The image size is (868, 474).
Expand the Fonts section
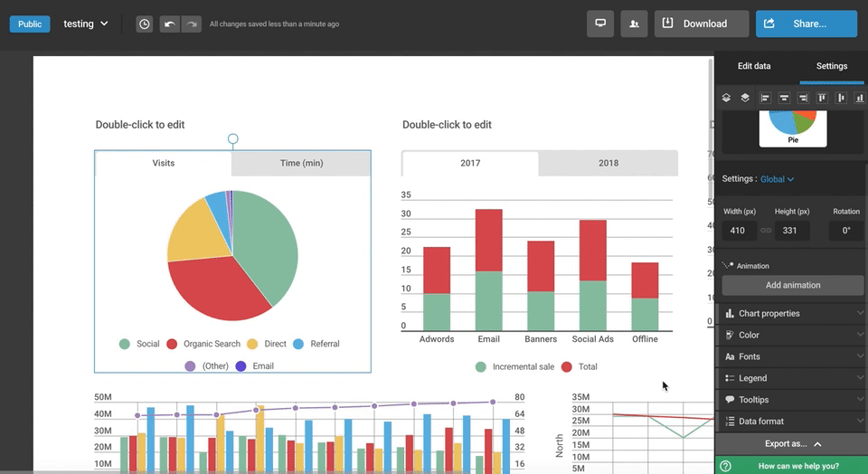click(793, 356)
